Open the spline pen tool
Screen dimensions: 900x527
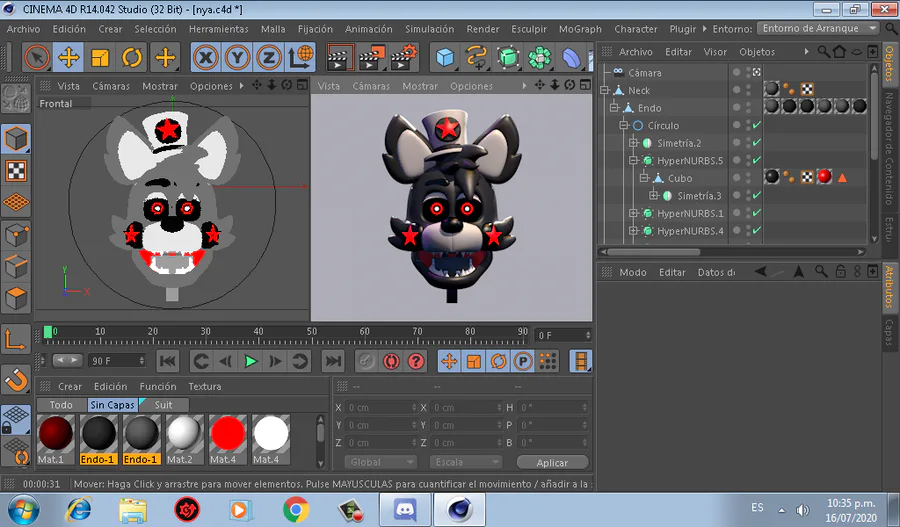(x=476, y=57)
